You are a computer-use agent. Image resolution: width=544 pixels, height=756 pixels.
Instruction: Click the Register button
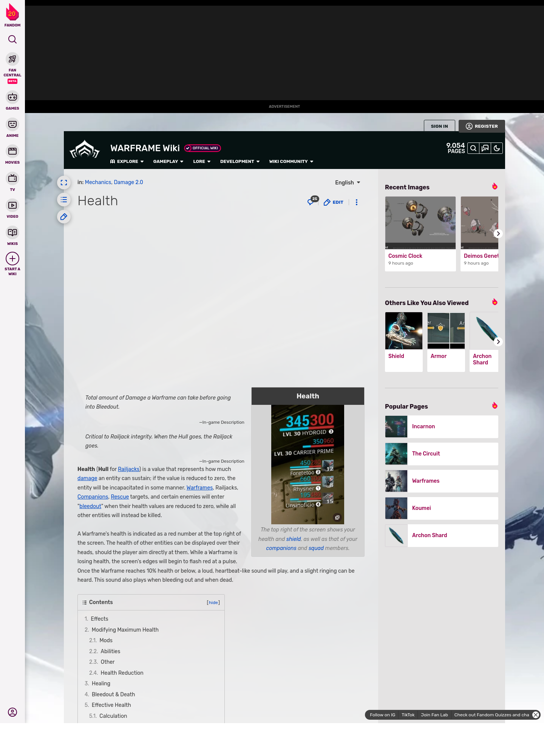tap(482, 126)
